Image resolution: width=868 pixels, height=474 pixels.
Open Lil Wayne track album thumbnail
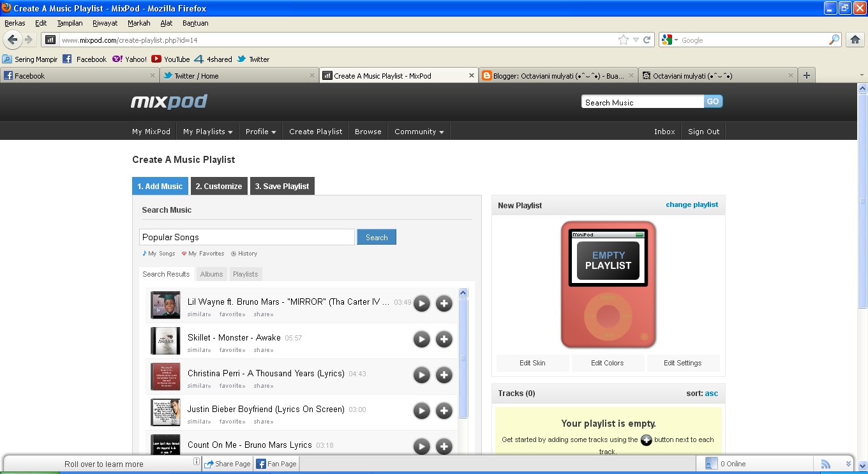click(x=165, y=305)
